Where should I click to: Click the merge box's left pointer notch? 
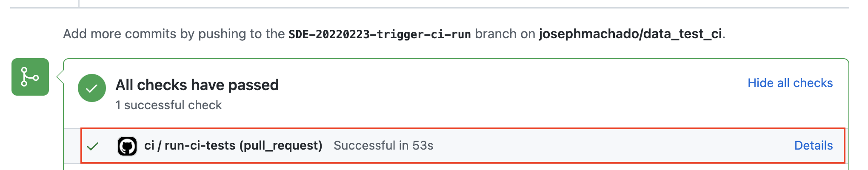pos(60,77)
